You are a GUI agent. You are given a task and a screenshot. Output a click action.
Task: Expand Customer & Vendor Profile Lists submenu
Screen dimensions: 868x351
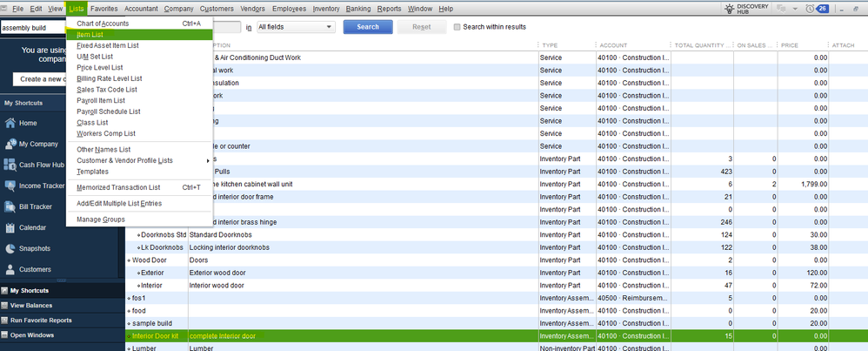[139, 161]
